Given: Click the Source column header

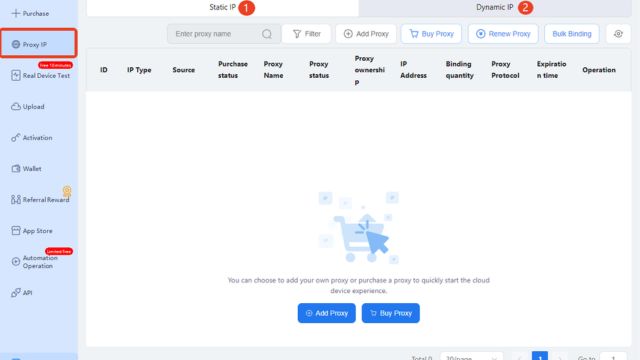Looking at the screenshot, I should 184,70.
